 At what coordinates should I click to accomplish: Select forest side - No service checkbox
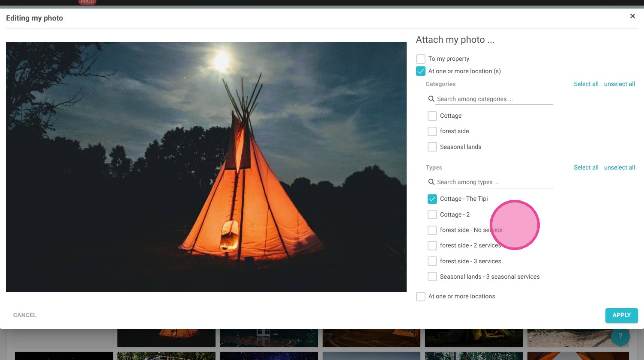(x=432, y=230)
